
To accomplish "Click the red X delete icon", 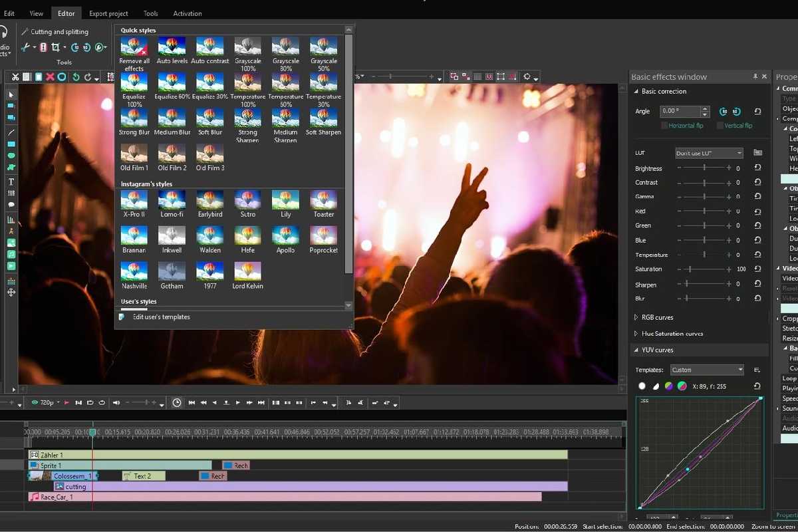I will (50, 77).
